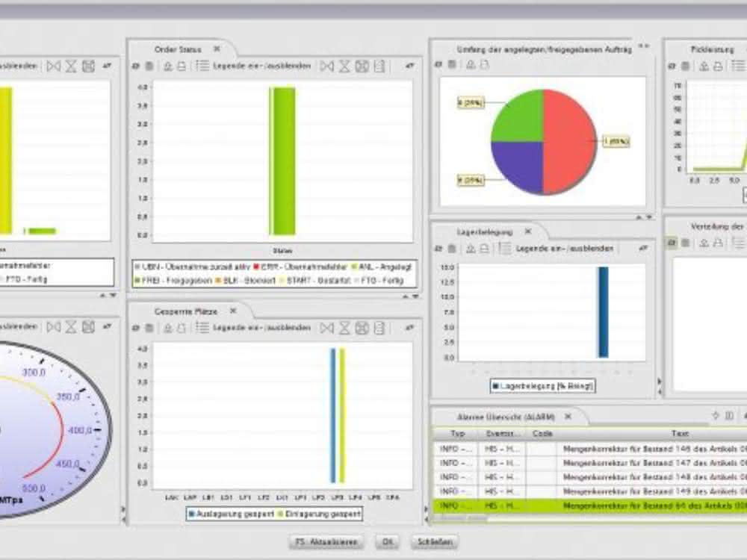Screen dimensions: 747x560
Task: Click 'Einlagerung gesperrt' legend entry
Action: coord(319,514)
